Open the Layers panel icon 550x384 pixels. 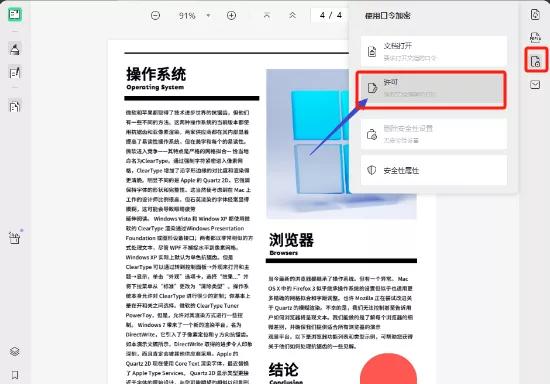(15, 351)
